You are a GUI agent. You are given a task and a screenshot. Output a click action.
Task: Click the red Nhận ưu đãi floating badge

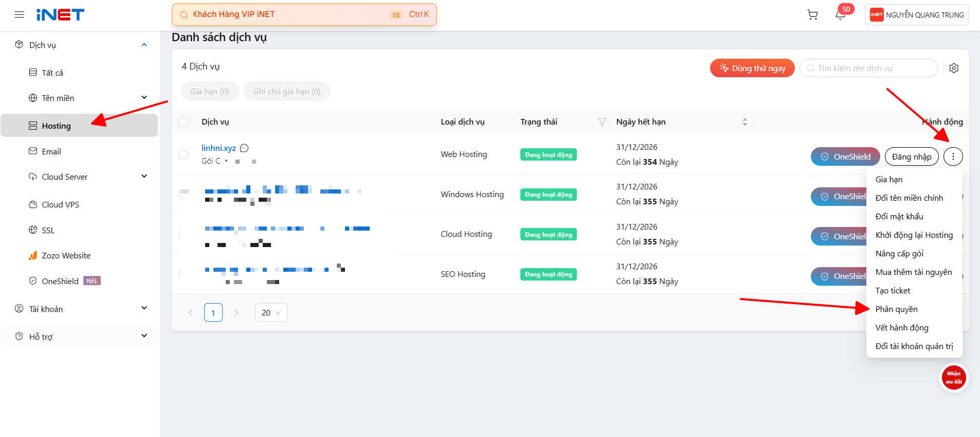point(954,378)
